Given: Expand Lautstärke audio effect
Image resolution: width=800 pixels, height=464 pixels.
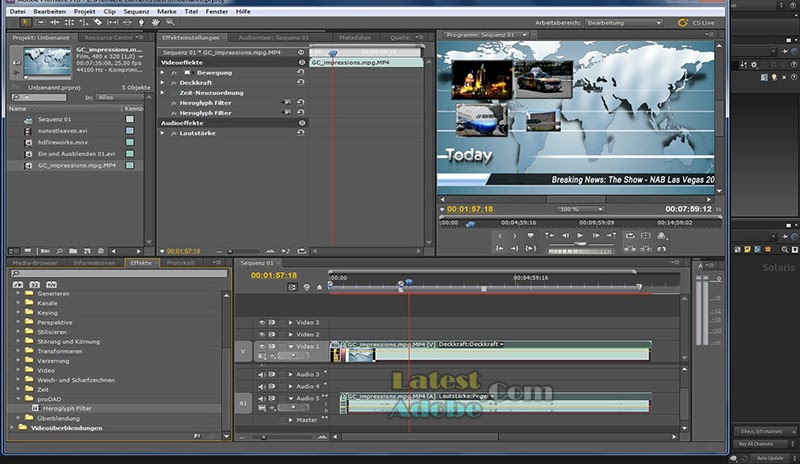Looking at the screenshot, I should click(163, 133).
